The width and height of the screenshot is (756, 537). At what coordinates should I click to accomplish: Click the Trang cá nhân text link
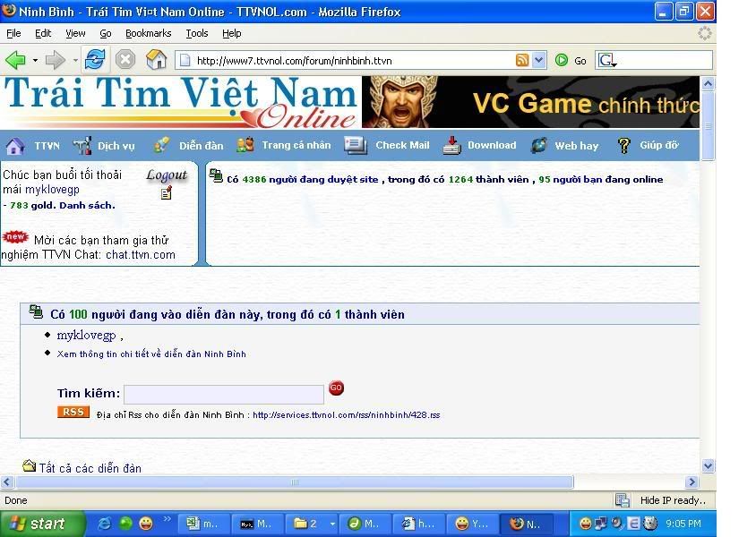click(x=296, y=145)
